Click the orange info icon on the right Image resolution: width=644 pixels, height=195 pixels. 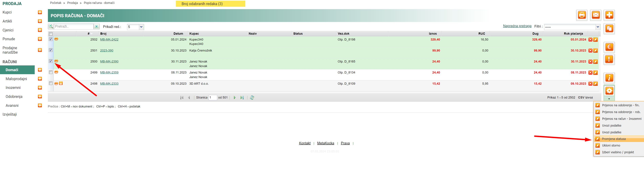609,78
